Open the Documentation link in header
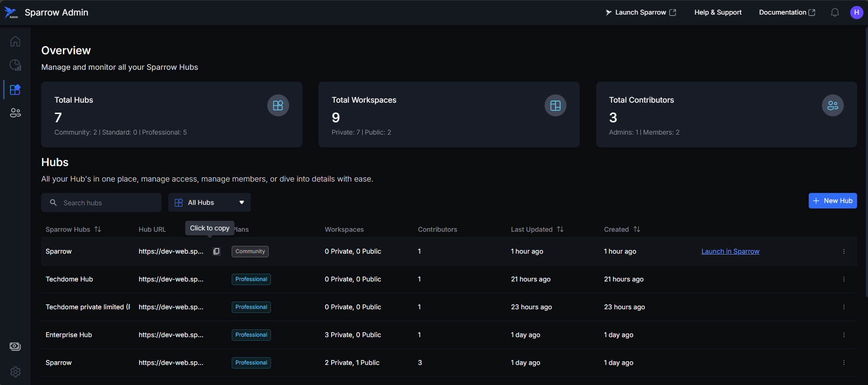This screenshot has width=868, height=385. click(x=787, y=13)
